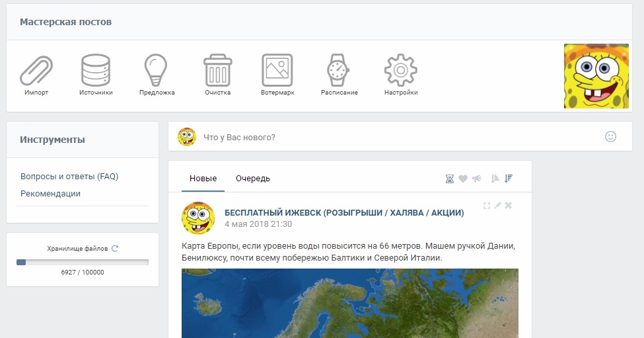Open the Предложка lightbulb tool
This screenshot has height=338, width=644.
(157, 75)
